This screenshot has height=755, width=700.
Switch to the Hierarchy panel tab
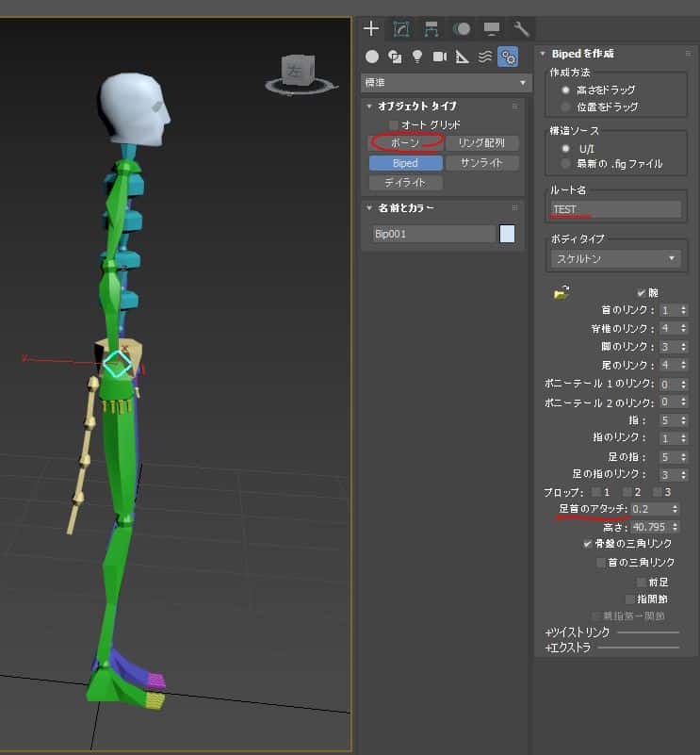[x=431, y=28]
